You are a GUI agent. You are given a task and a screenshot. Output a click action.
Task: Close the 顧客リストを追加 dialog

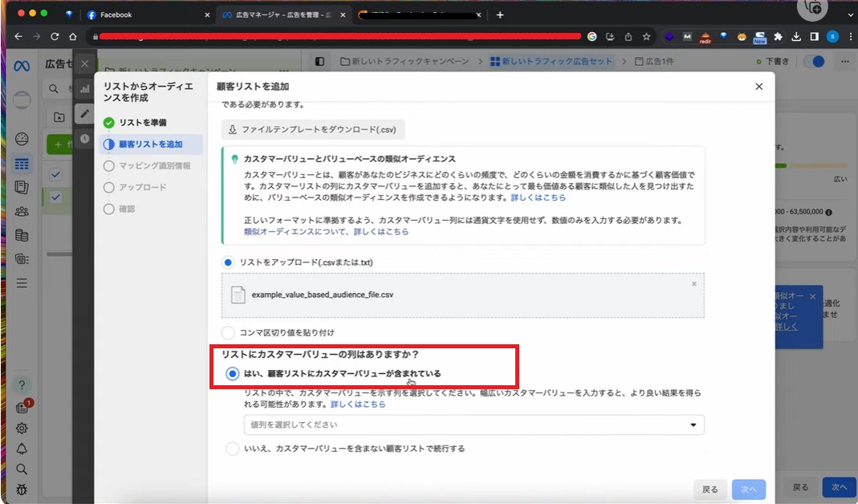click(x=758, y=87)
